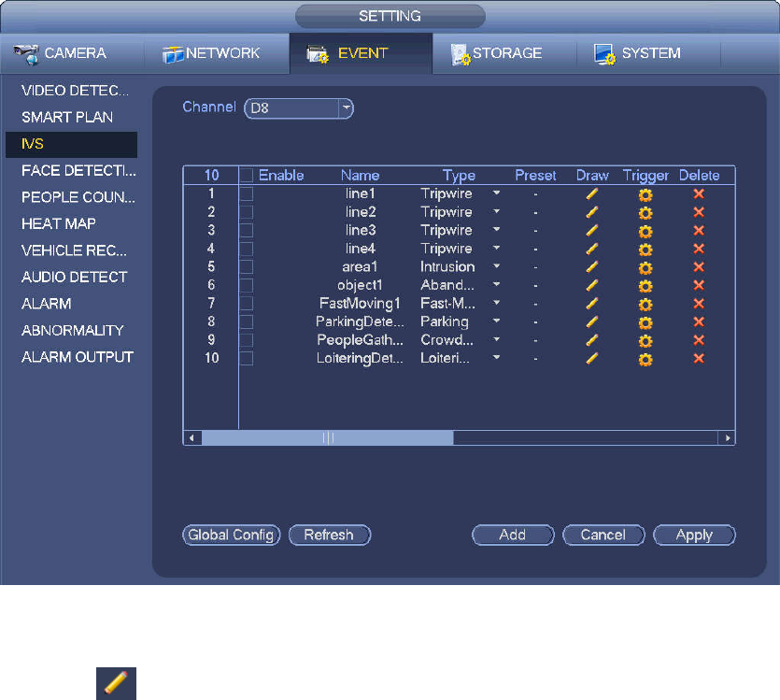This screenshot has width=780, height=700.
Task: Click the draw pencil icon for line2
Action: (x=592, y=212)
